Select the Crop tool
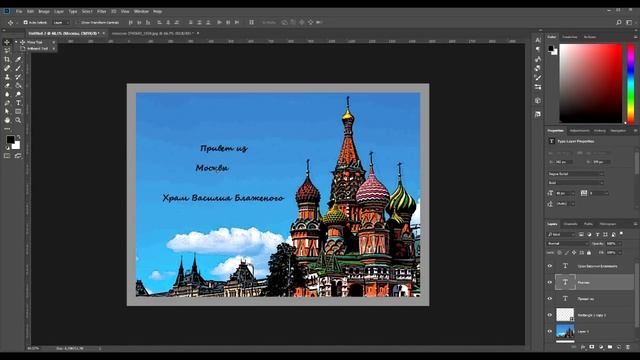Image resolution: width=640 pixels, height=360 pixels. tap(7, 59)
